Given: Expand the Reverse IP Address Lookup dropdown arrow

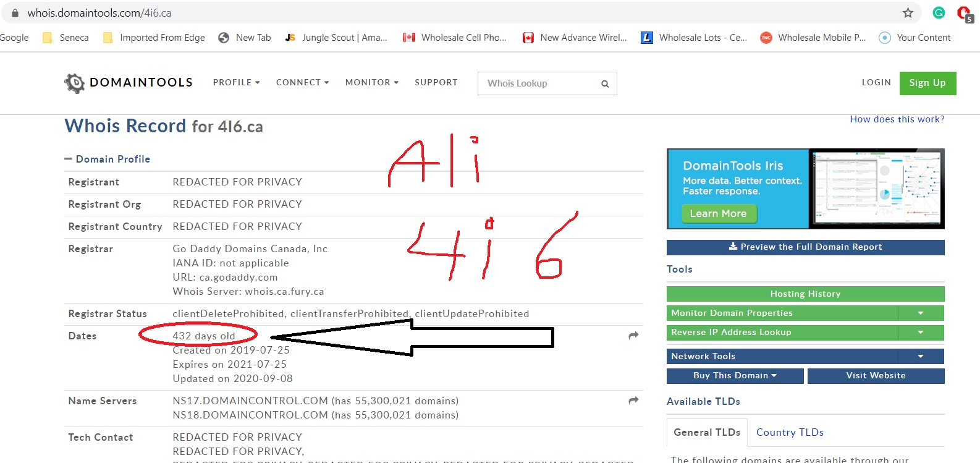Looking at the screenshot, I should [x=921, y=332].
